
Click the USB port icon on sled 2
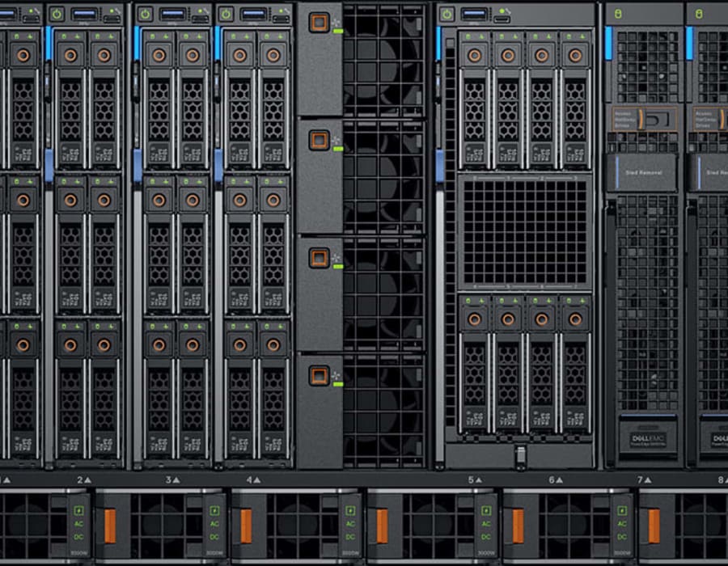pyautogui.click(x=83, y=14)
